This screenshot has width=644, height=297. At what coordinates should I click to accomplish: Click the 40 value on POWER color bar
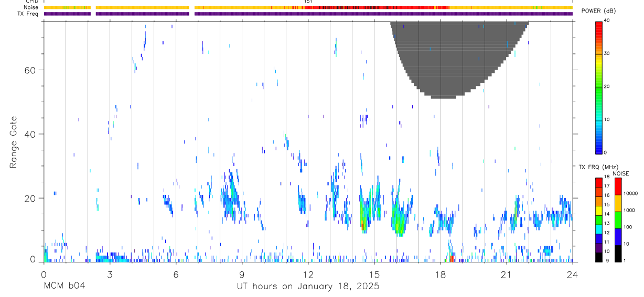click(607, 21)
